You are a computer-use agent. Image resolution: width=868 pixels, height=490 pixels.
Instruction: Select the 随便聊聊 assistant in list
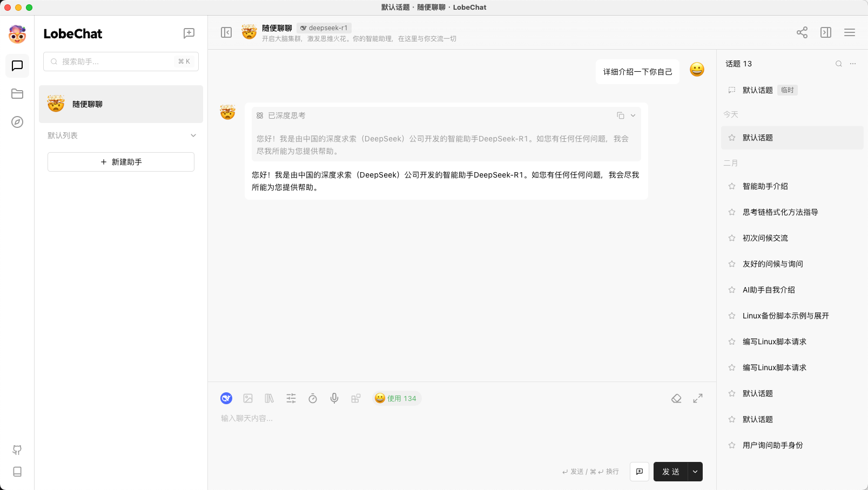121,104
